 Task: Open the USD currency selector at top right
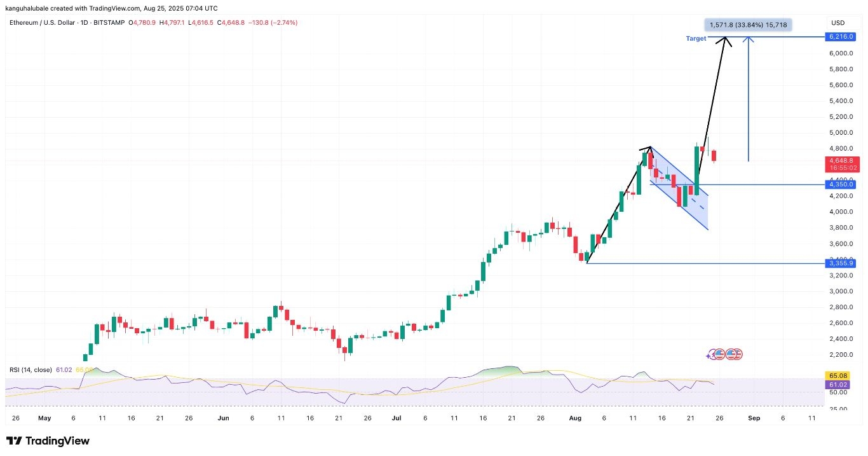click(837, 23)
